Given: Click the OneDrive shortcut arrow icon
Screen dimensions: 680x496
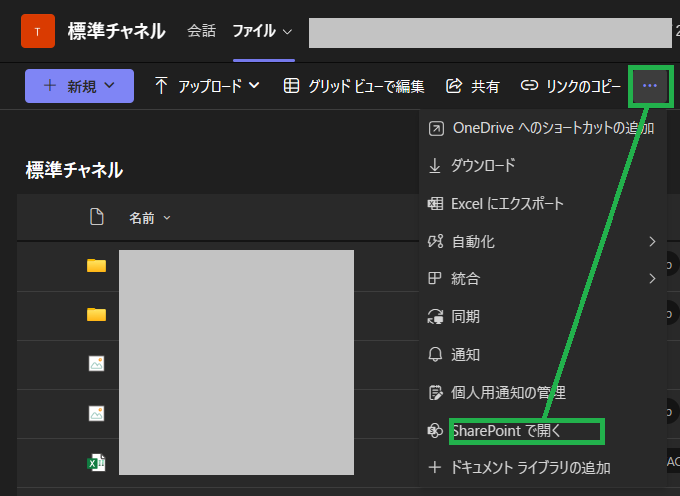Looking at the screenshot, I should point(436,129).
